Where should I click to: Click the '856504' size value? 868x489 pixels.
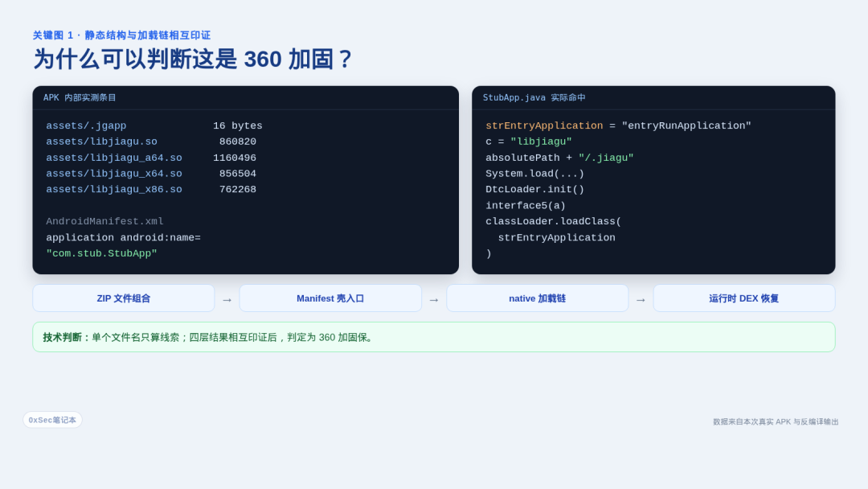coord(237,174)
